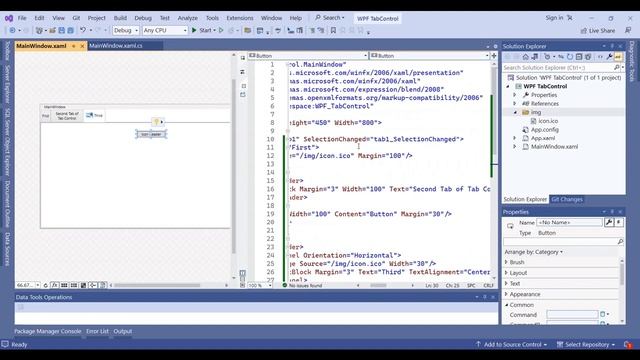Toggle snap to gridlines in designer bar
This screenshot has height=360, width=640.
(x=74, y=285)
